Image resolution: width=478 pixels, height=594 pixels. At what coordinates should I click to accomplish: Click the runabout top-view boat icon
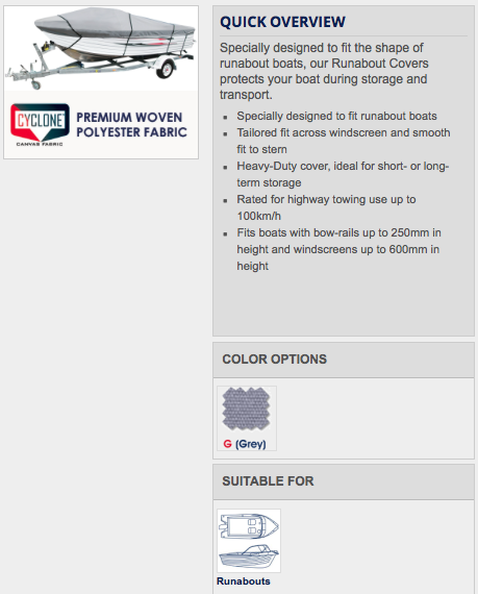(x=249, y=526)
